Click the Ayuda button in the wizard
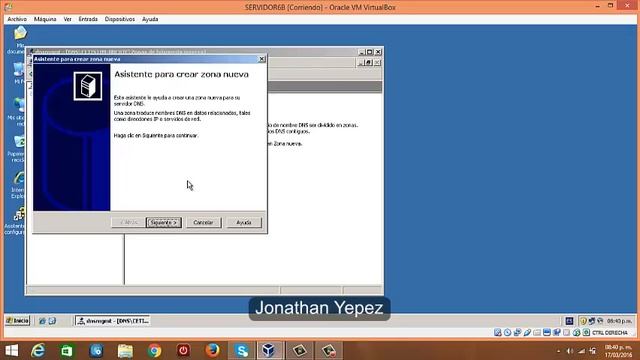The width and height of the screenshot is (640, 360). coord(244,222)
